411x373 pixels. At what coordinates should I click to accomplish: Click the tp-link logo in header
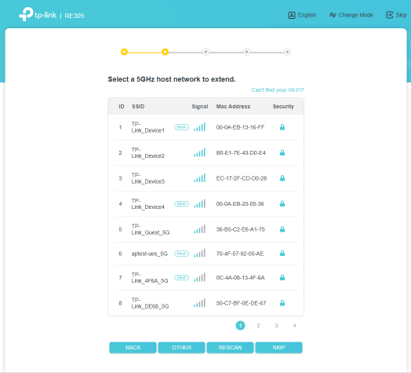38,14
